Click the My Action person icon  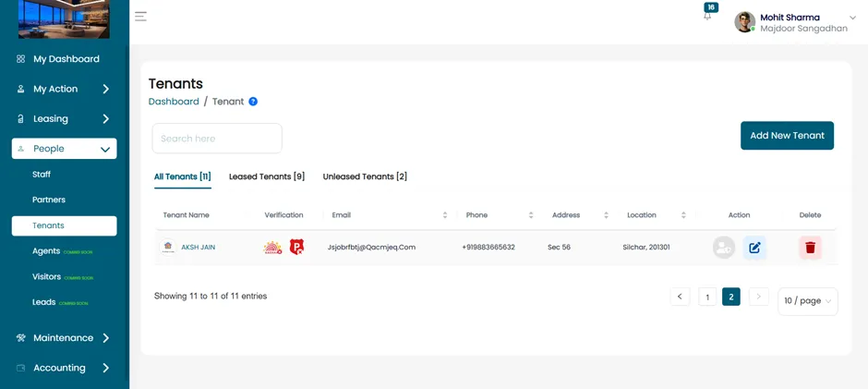click(x=20, y=89)
